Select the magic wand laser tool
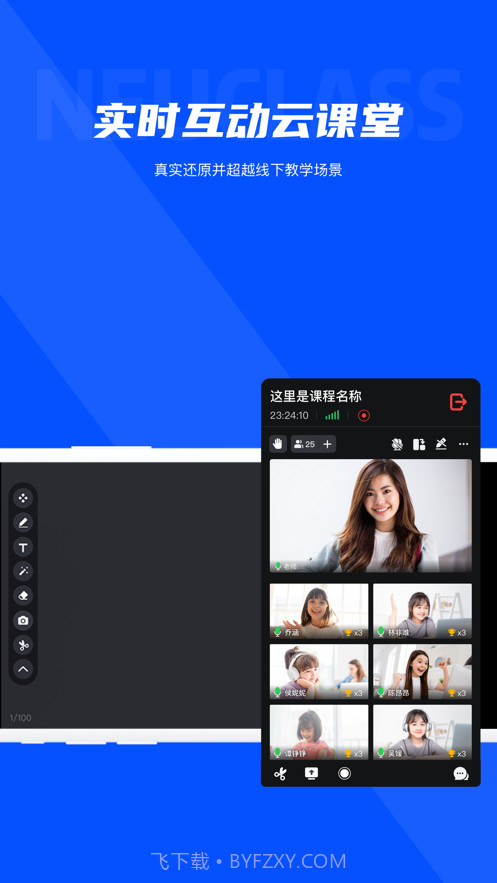This screenshot has height=883, width=497. 23,571
